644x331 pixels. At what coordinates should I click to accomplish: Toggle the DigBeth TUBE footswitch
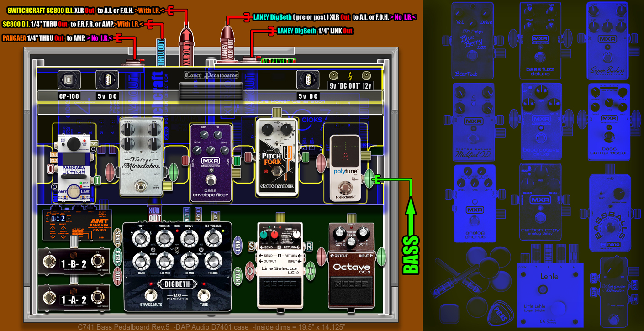[x=204, y=295]
